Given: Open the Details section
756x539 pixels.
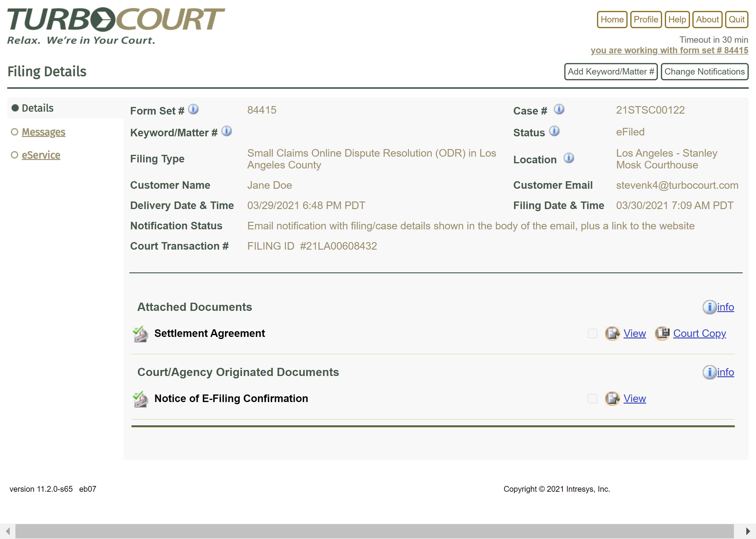Looking at the screenshot, I should click(38, 108).
